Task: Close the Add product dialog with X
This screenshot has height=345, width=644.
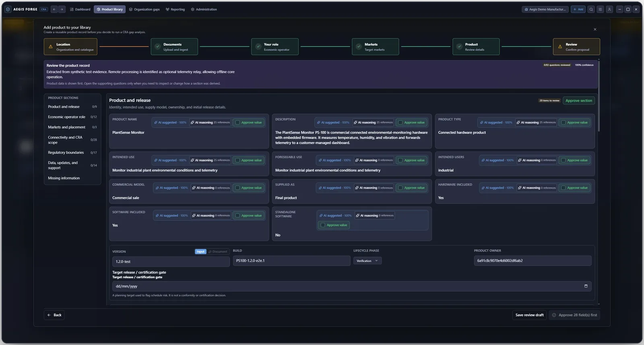Action: coord(595,29)
